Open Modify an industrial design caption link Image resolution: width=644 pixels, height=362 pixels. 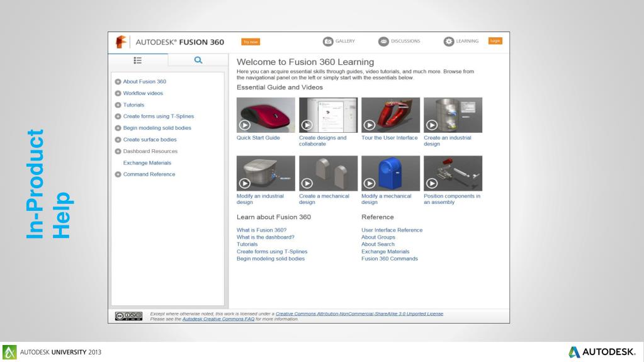point(260,200)
